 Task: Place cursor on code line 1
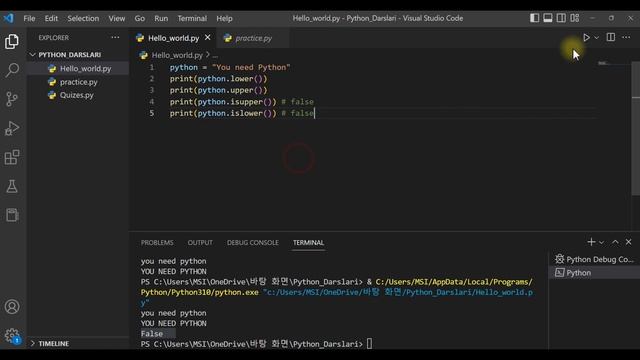(x=230, y=67)
